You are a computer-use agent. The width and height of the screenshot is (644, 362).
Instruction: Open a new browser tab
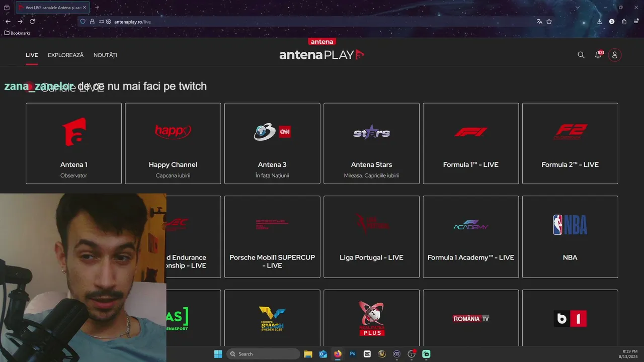click(97, 8)
